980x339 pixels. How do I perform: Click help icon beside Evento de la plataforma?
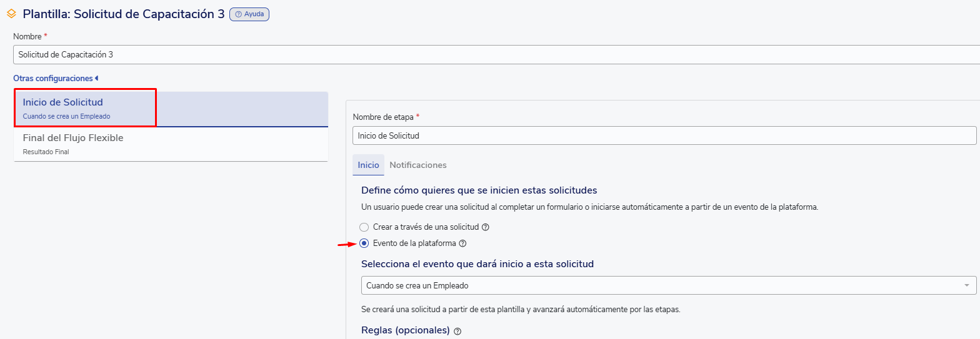(462, 243)
